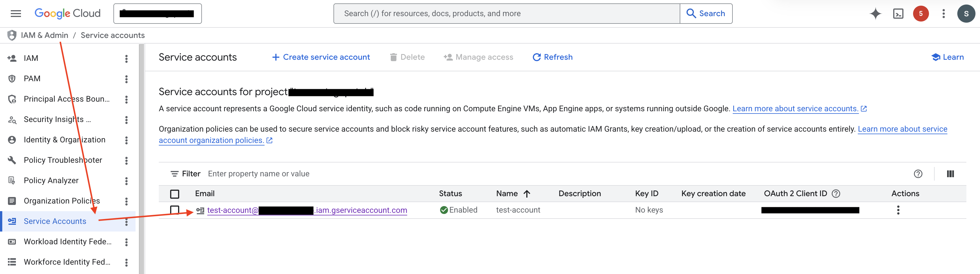Screen dimensions: 980x274
Task: Sort table by Status column
Action: tap(450, 194)
